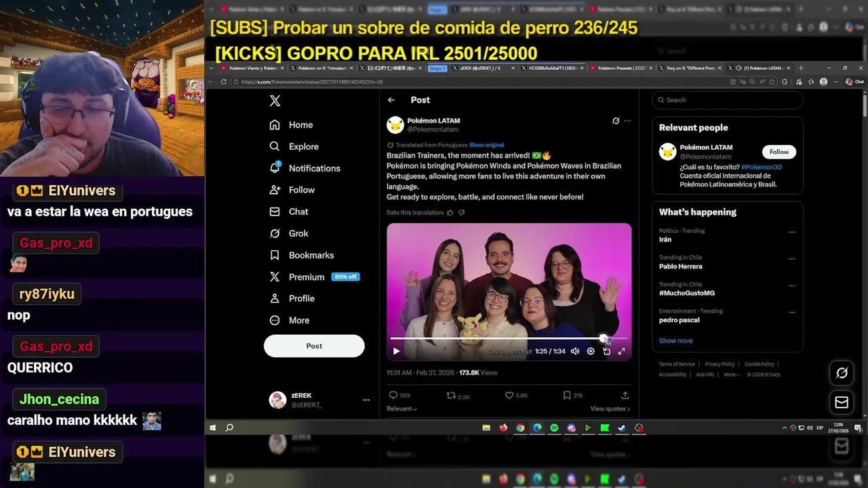The width and height of the screenshot is (868, 488).
Task: Open Bookmarks in X sidebar
Action: (x=301, y=255)
